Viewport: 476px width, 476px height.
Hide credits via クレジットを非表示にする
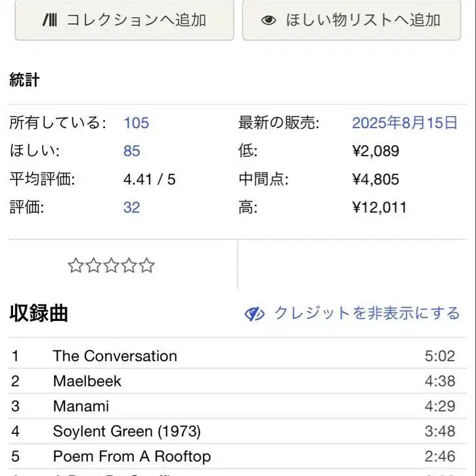(x=366, y=313)
